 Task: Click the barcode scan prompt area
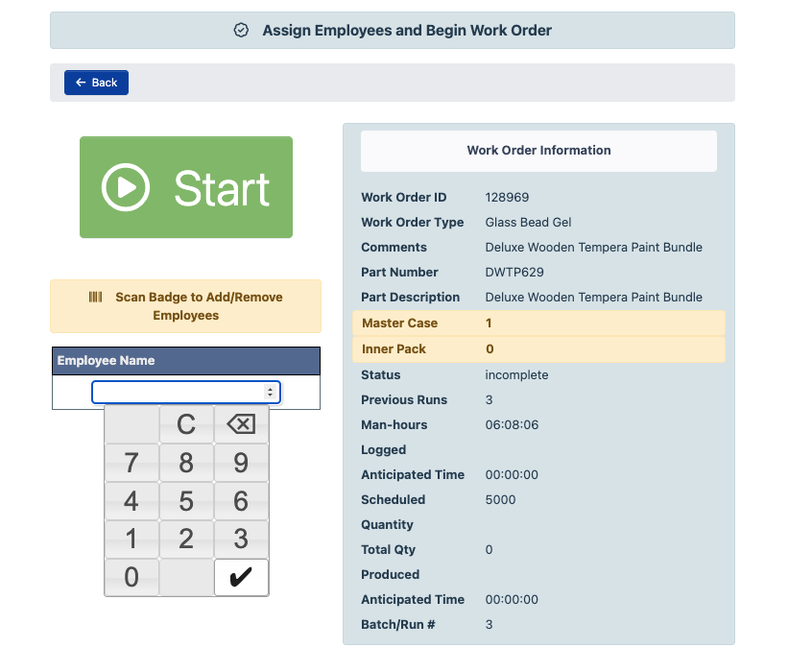(185, 305)
